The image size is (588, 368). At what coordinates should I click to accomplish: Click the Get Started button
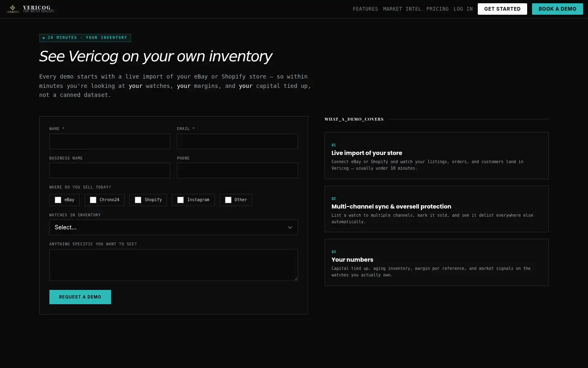click(x=502, y=9)
